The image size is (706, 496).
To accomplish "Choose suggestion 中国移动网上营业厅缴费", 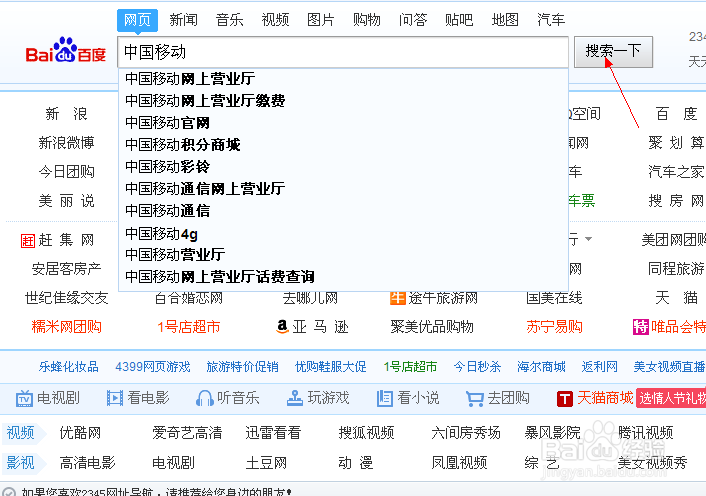I will tap(343, 101).
